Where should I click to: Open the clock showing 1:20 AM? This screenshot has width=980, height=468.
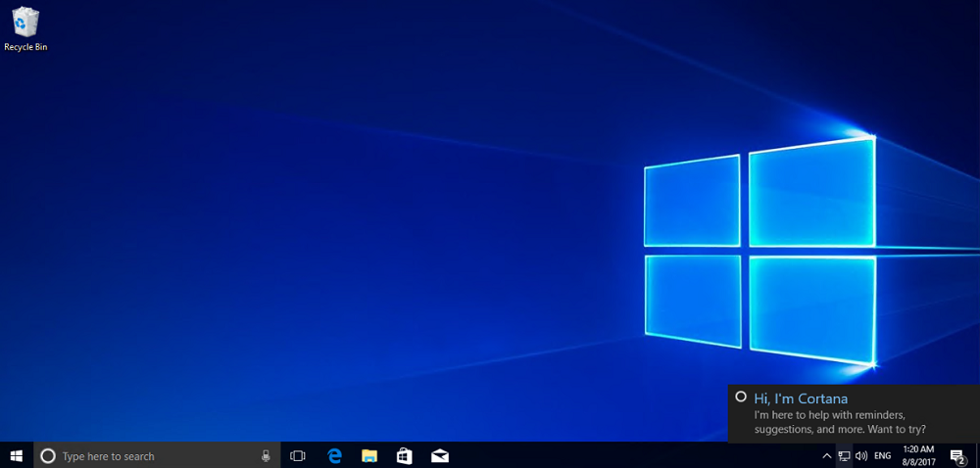919,456
